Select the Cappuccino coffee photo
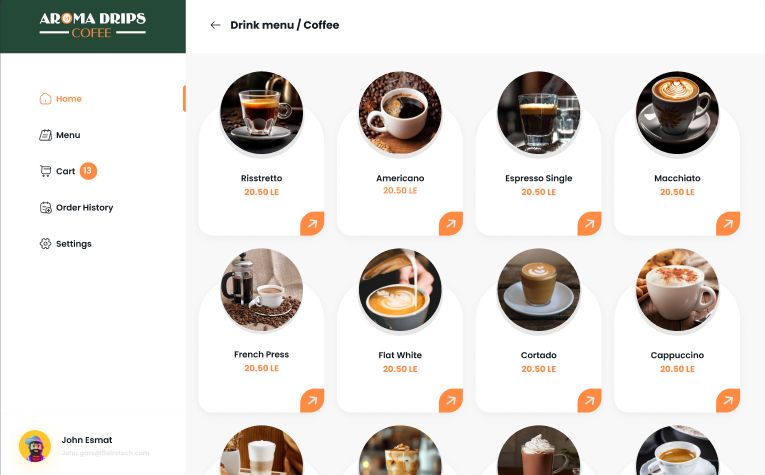This screenshot has width=765, height=475. pos(677,290)
